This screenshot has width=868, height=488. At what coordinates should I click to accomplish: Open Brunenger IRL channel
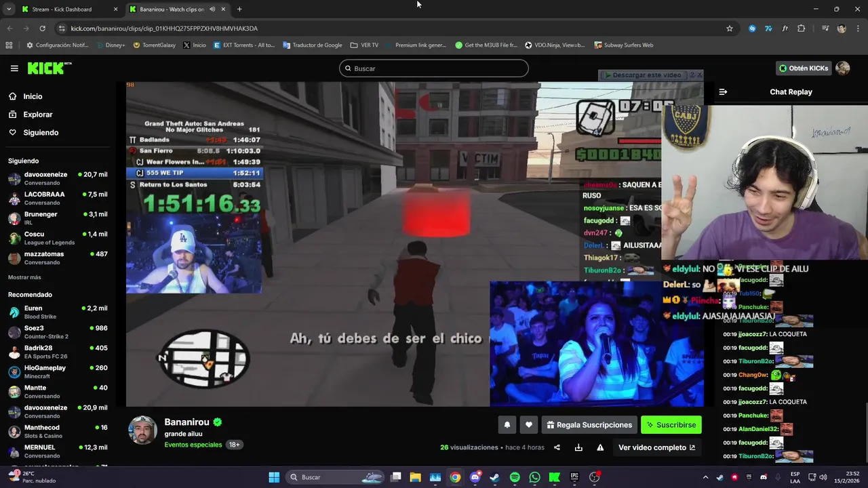click(58, 218)
